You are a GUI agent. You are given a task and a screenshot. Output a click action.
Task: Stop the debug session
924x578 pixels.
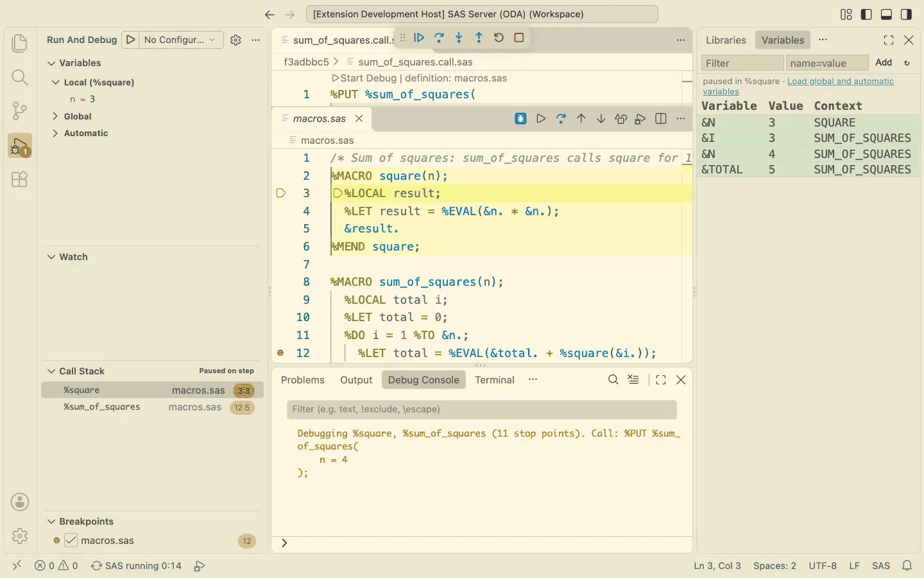[519, 38]
